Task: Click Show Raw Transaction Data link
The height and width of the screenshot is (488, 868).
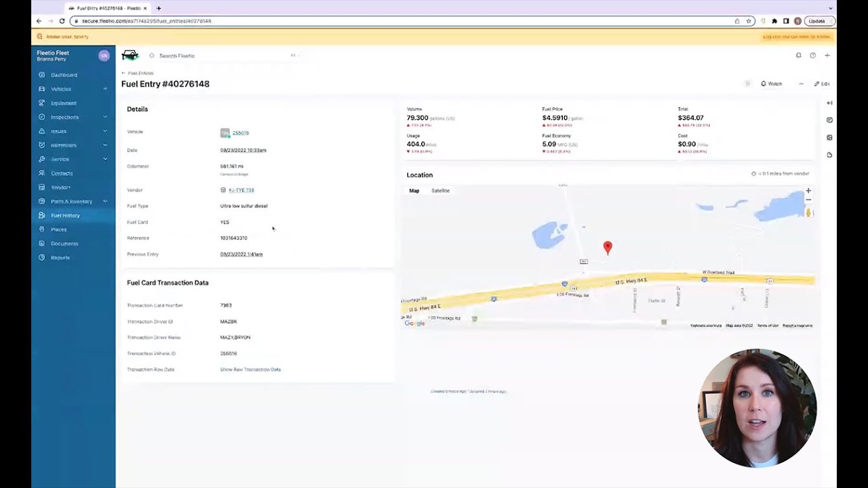Action: click(x=250, y=369)
